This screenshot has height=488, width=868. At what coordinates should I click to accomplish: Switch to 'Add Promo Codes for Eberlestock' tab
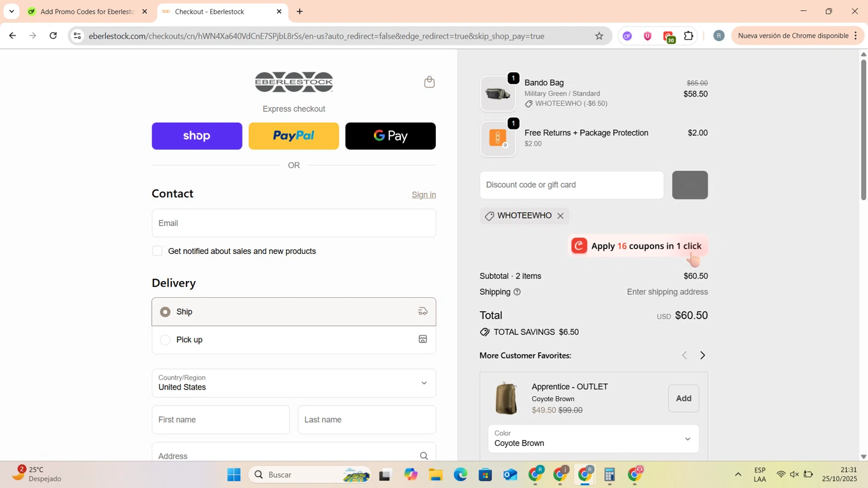pyautogui.click(x=87, y=12)
